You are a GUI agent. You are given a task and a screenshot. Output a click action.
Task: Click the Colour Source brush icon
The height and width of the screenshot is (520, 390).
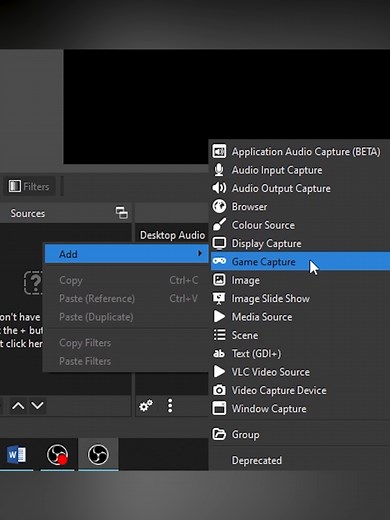tap(219, 225)
